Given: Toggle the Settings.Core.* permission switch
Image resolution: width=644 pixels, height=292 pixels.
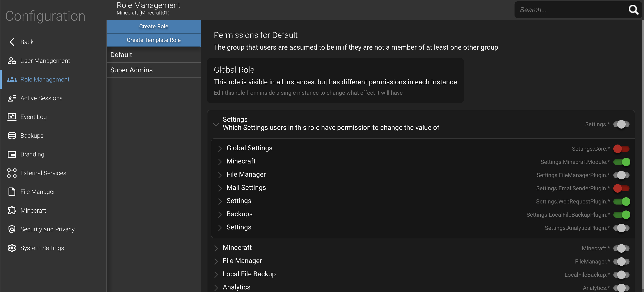Looking at the screenshot, I should pyautogui.click(x=621, y=149).
